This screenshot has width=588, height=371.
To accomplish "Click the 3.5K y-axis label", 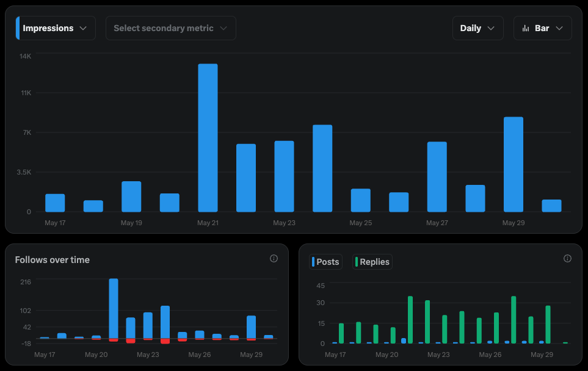I will coord(24,172).
